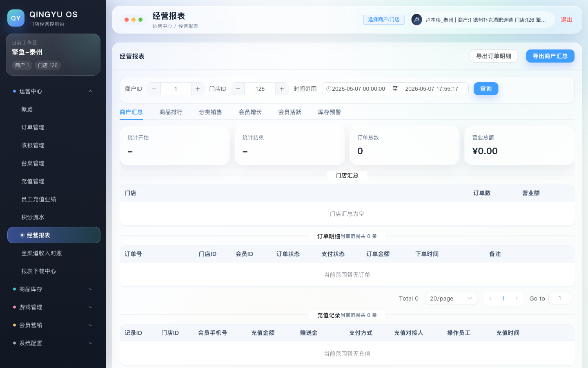Screen dimensions: 588x368
Task: Open 概览 in sidebar
Action: click(x=54, y=109)
